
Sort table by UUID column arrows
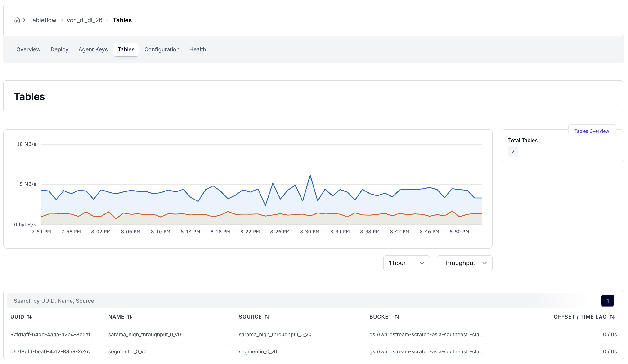29,317
